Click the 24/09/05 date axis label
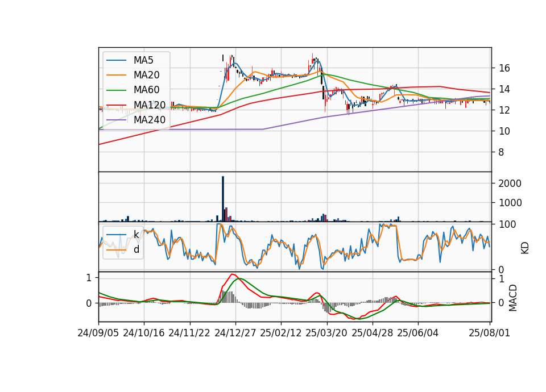Screen dimensions: 546x392 [98, 333]
